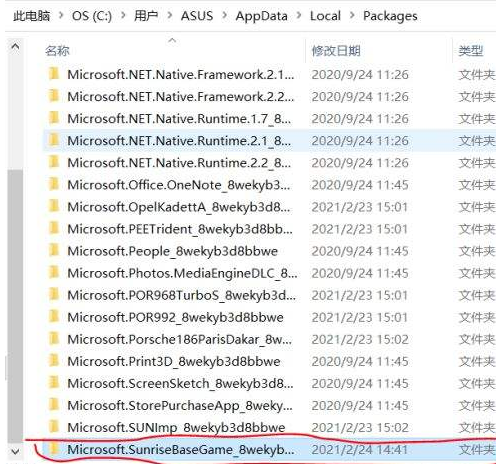Sort by the 修改日期 column header
Image resolution: width=496 pixels, height=464 pixels.
click(x=336, y=51)
